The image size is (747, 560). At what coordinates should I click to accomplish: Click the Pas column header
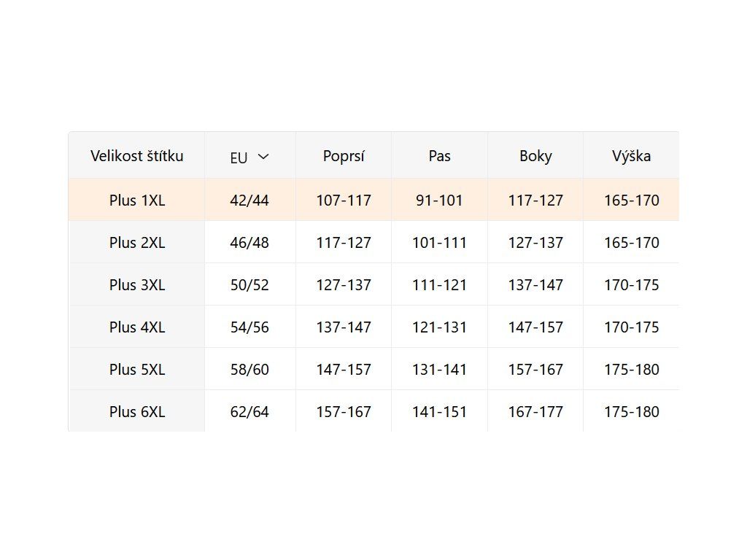point(440,156)
